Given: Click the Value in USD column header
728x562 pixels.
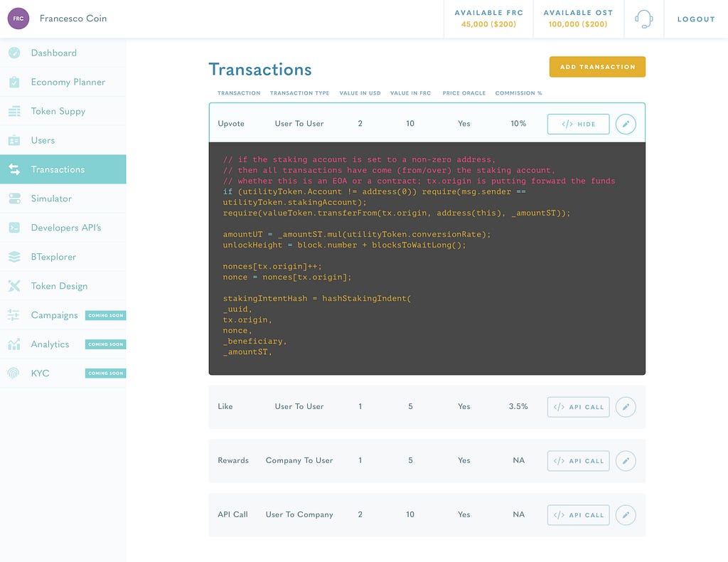Looking at the screenshot, I should (360, 93).
